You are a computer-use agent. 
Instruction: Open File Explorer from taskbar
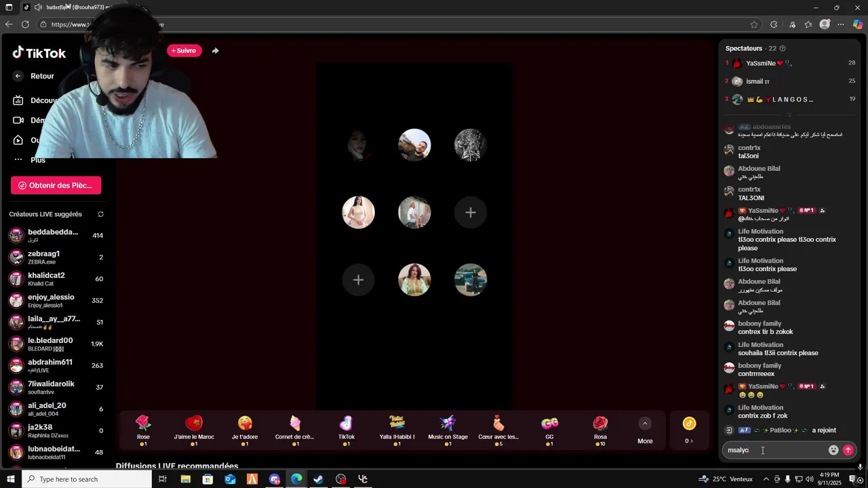[x=186, y=479]
